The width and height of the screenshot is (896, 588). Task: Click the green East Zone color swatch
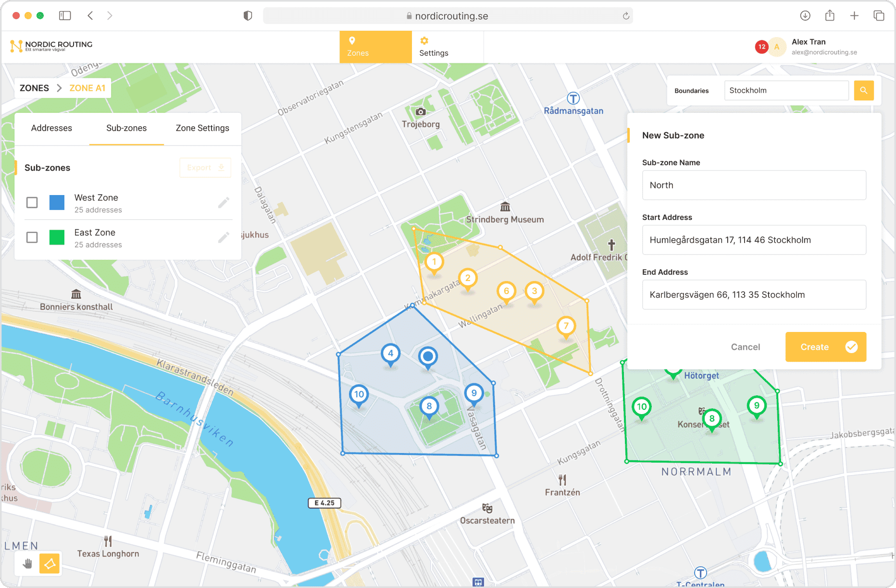coord(57,237)
